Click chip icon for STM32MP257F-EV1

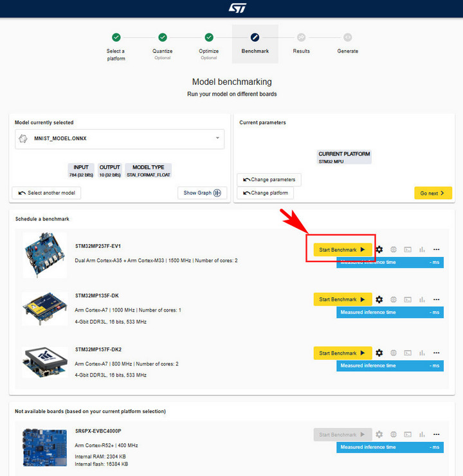(394, 249)
